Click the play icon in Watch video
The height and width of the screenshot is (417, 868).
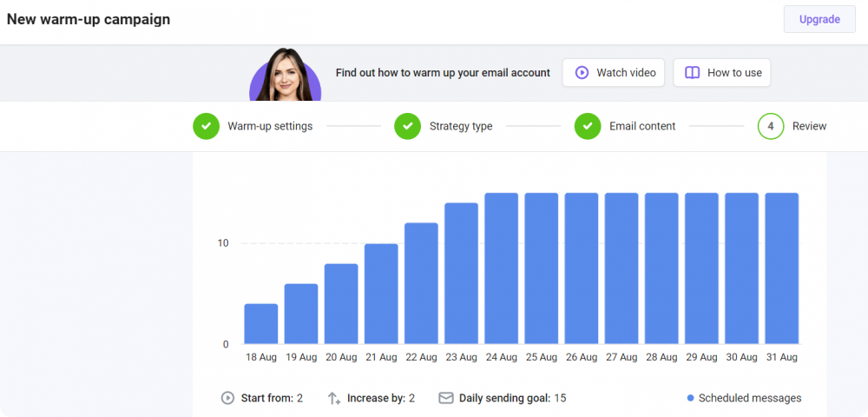click(x=582, y=73)
